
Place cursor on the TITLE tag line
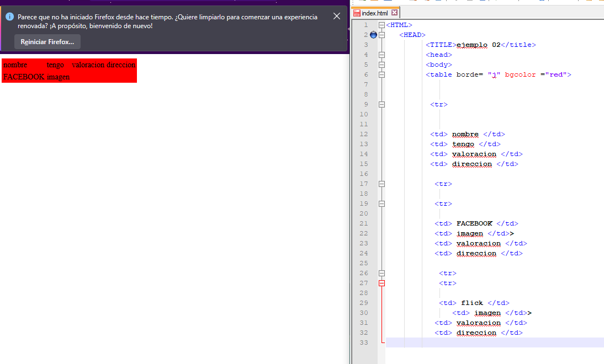[x=480, y=45]
